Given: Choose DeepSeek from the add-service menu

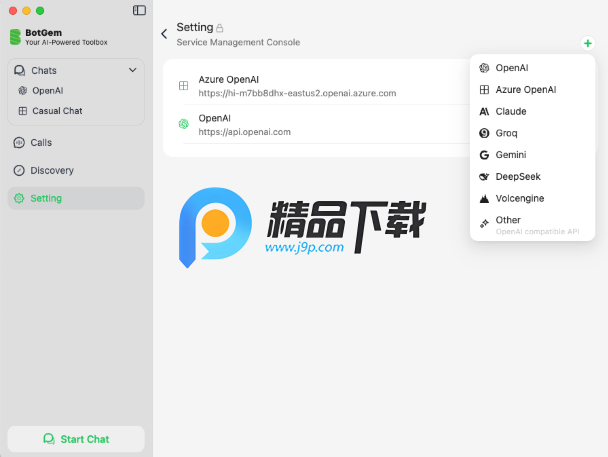Looking at the screenshot, I should point(532,176).
